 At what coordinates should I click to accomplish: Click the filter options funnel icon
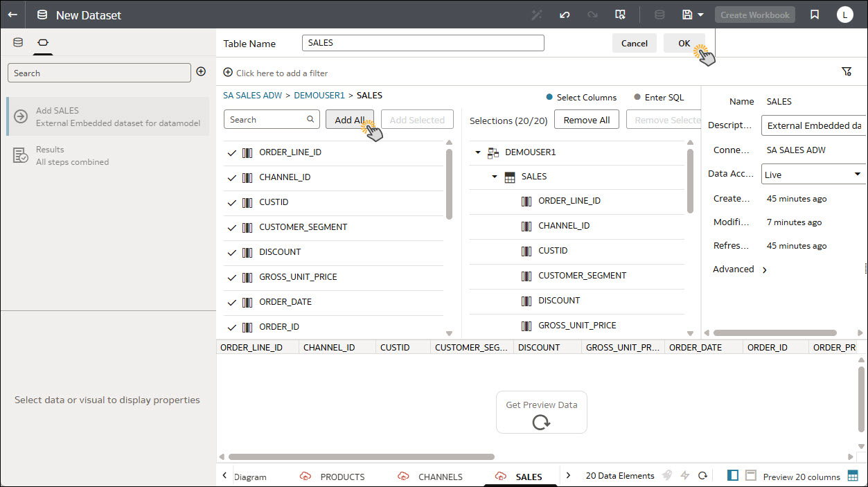(x=846, y=71)
